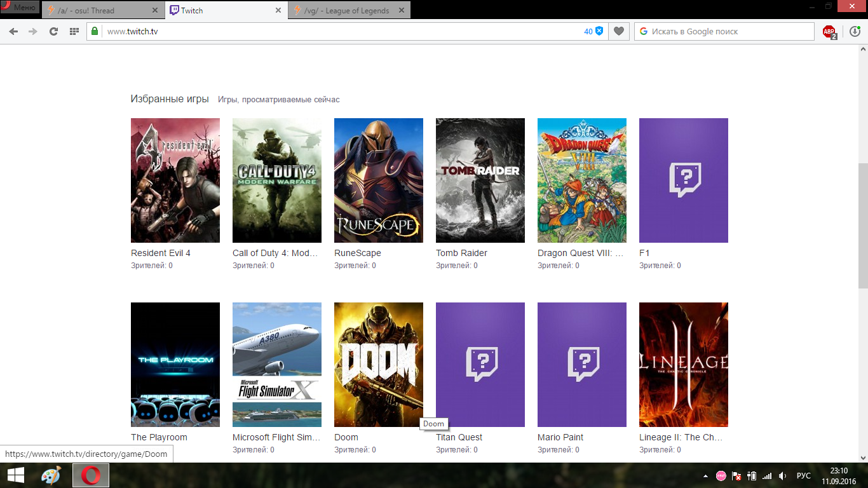Image resolution: width=868 pixels, height=488 pixels.
Task: Go forward to the next page
Action: [33, 31]
